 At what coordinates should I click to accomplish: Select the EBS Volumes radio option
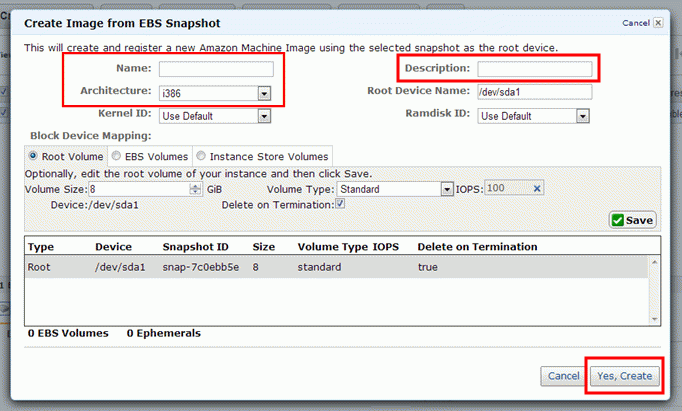[x=116, y=156]
